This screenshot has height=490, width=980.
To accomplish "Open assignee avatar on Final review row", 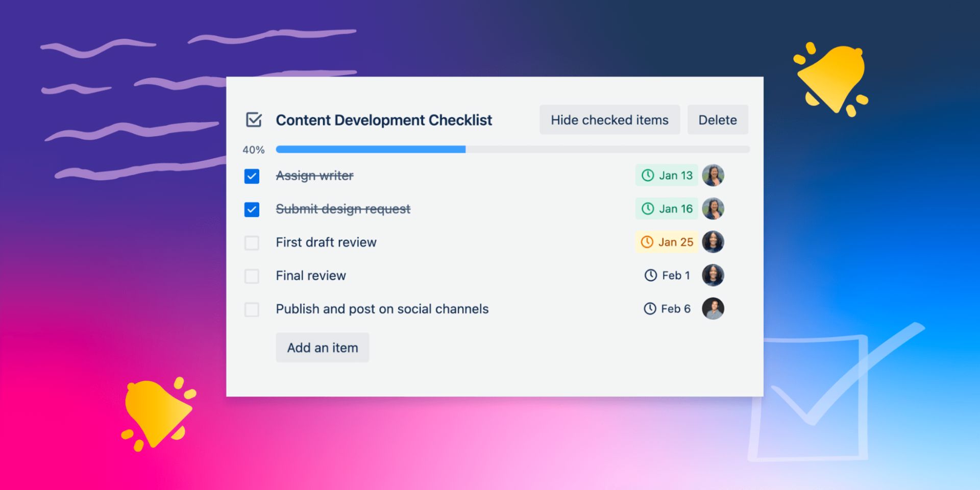I will click(713, 276).
